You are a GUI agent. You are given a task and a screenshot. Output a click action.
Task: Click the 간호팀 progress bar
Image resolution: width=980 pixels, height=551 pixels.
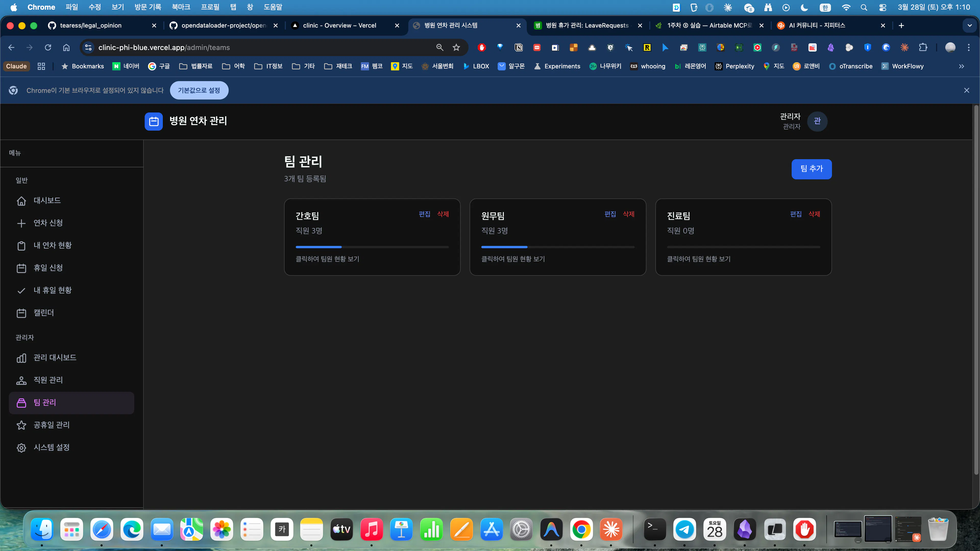[372, 247]
